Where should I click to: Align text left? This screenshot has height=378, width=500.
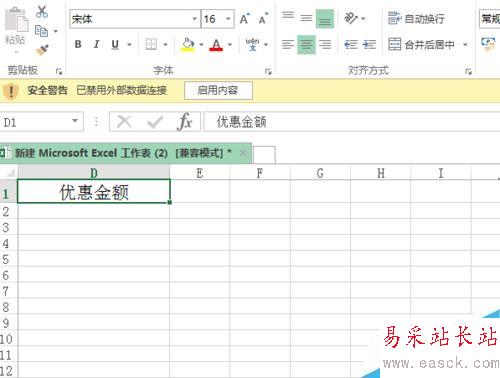[x=288, y=44]
